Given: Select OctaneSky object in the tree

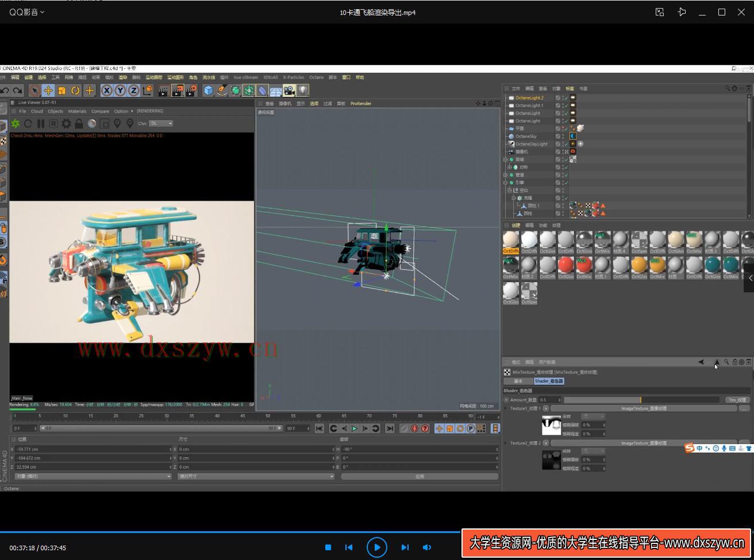Looking at the screenshot, I should click(x=526, y=136).
